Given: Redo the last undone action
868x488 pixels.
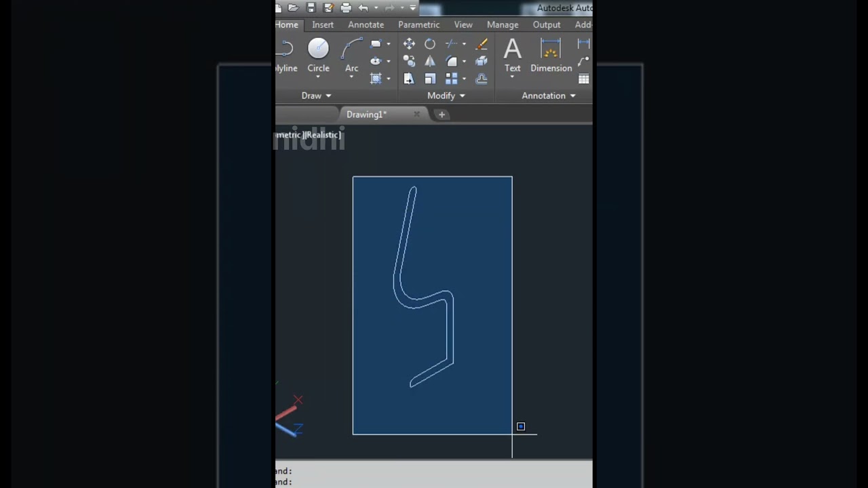Looking at the screenshot, I should 389,8.
